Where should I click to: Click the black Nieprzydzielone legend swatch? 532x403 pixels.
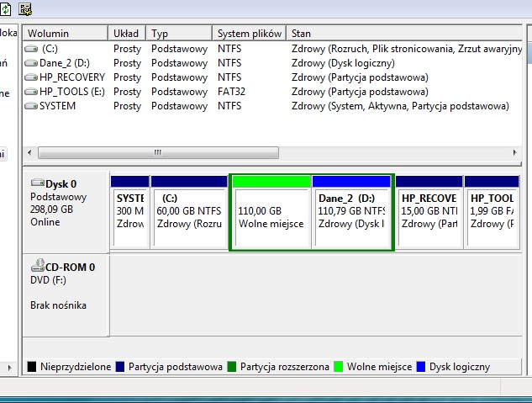tap(32, 367)
